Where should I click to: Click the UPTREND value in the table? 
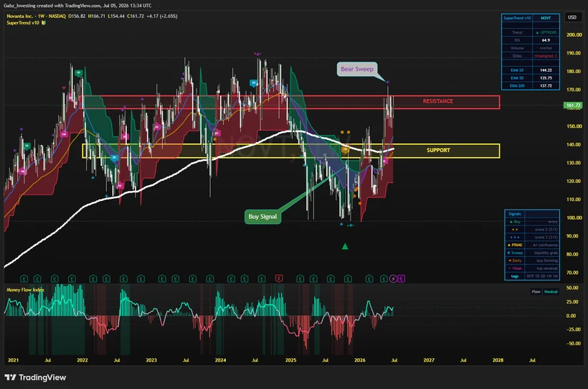(x=546, y=33)
